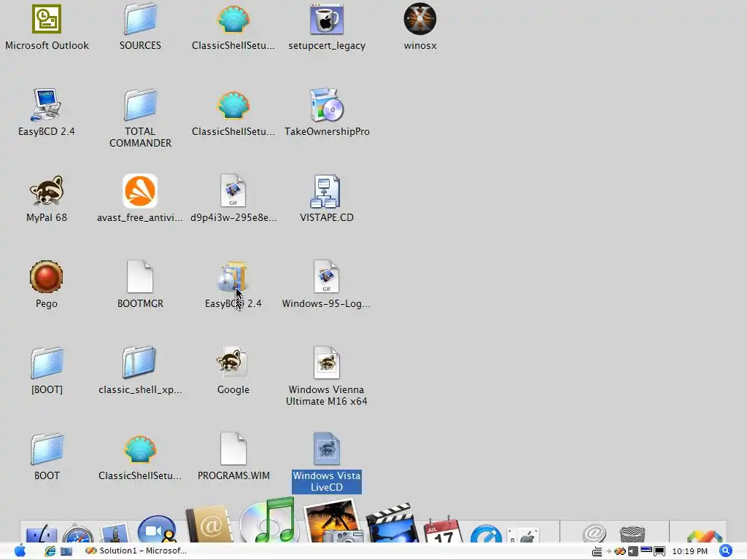
Task: Click the 10:19 PM clock
Action: click(x=689, y=551)
